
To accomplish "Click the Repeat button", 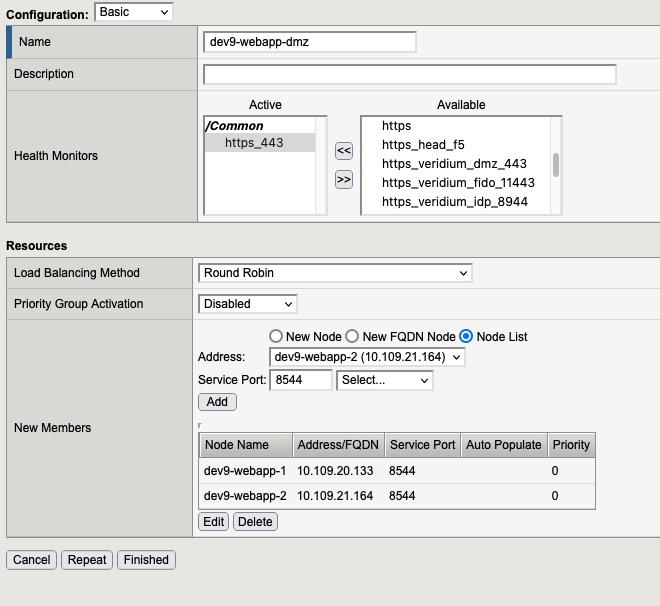I will coord(87,560).
